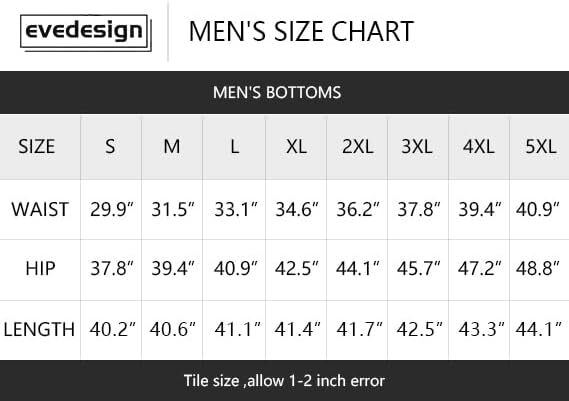The width and height of the screenshot is (569, 401).
Task: Click the evedesign logo
Action: click(x=86, y=33)
